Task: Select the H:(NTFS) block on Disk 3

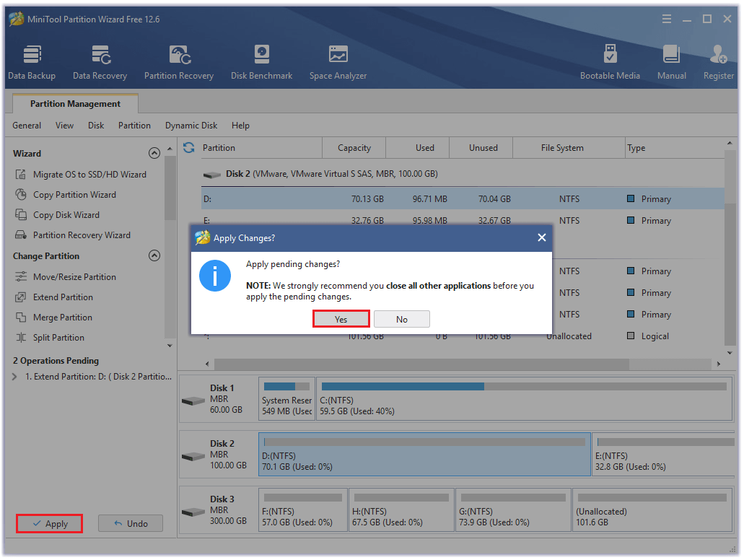Action: click(x=401, y=509)
